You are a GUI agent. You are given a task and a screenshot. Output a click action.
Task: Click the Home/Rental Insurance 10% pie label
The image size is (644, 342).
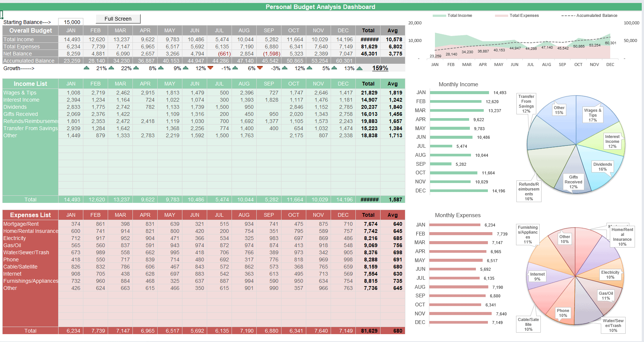click(x=622, y=237)
